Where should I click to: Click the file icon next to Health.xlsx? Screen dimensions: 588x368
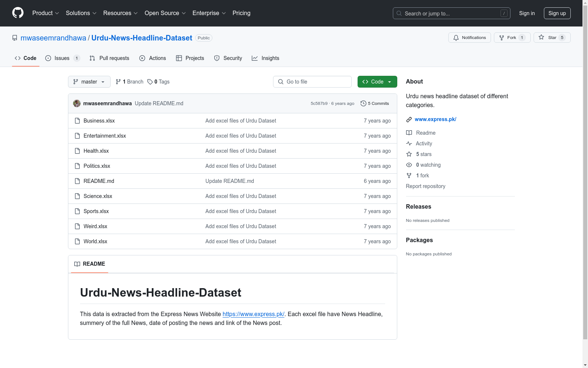(77, 151)
